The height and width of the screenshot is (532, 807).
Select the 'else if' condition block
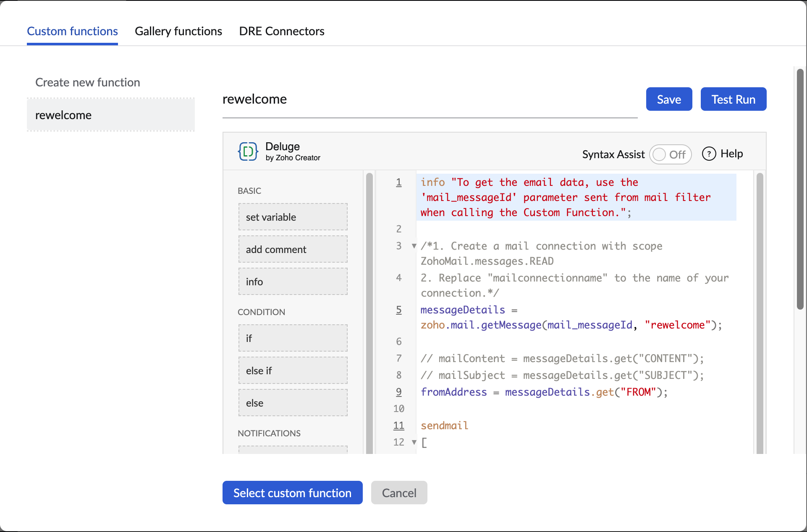tap(293, 370)
